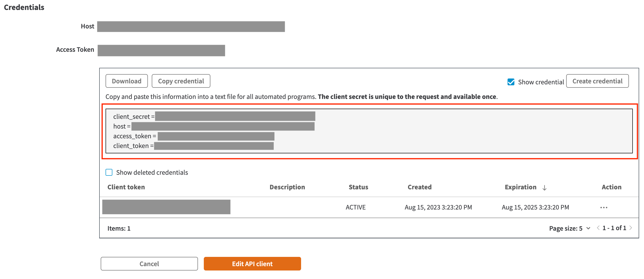Sort by Description column header
This screenshot has height=279, width=644.
pyautogui.click(x=287, y=187)
